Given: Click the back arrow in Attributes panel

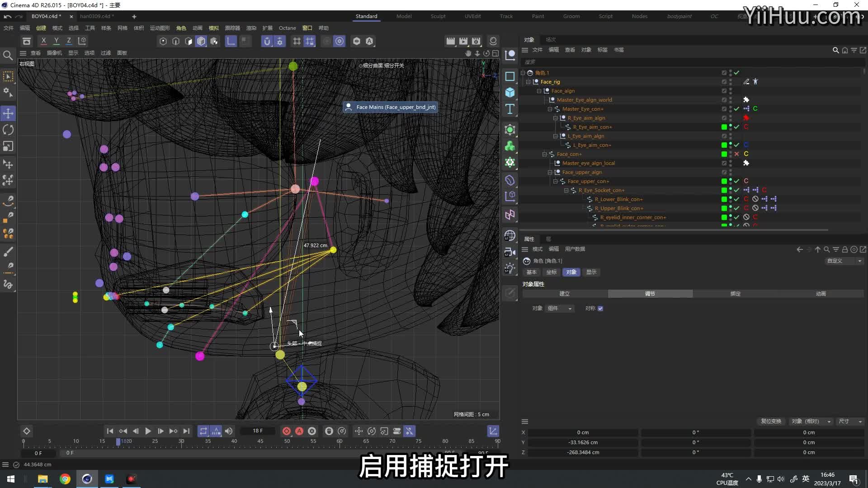Looking at the screenshot, I should pos(800,249).
